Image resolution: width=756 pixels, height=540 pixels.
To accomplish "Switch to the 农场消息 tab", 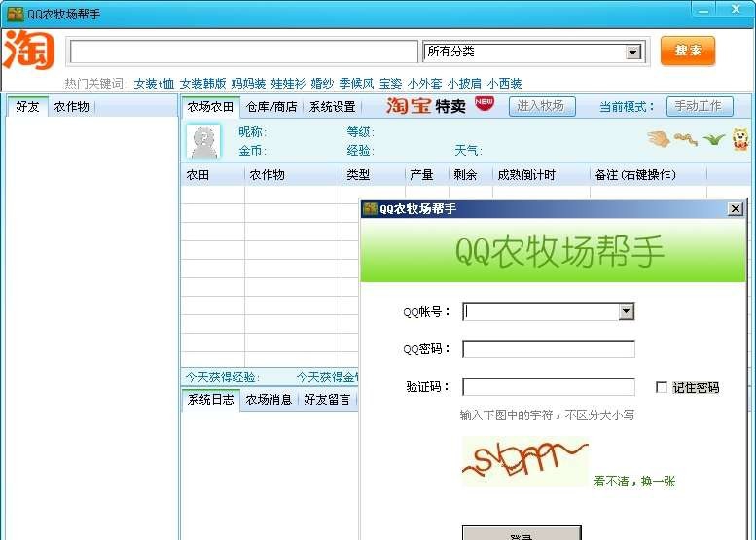I will (269, 400).
